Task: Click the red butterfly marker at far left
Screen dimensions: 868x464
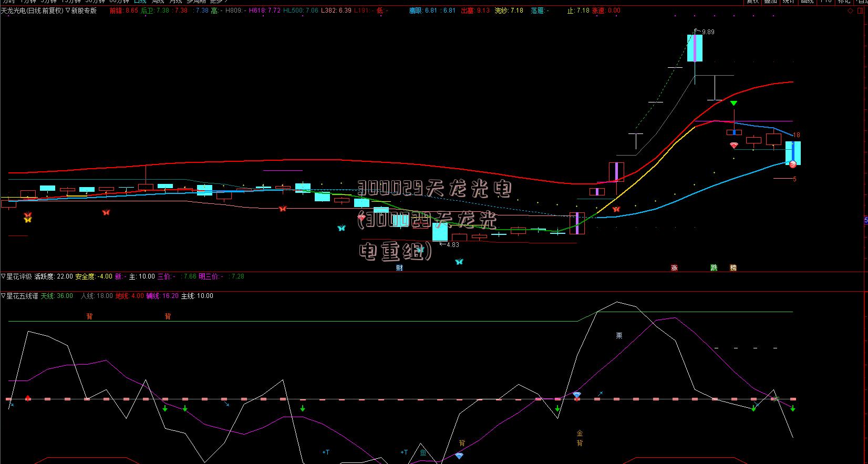Action: [28, 214]
